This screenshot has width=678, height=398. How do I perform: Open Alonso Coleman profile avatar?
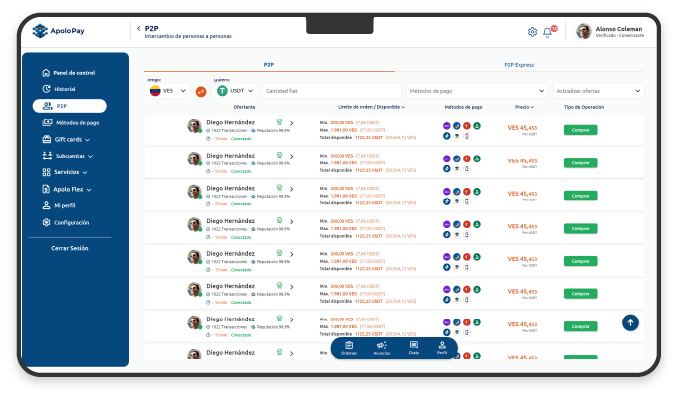[x=583, y=31]
